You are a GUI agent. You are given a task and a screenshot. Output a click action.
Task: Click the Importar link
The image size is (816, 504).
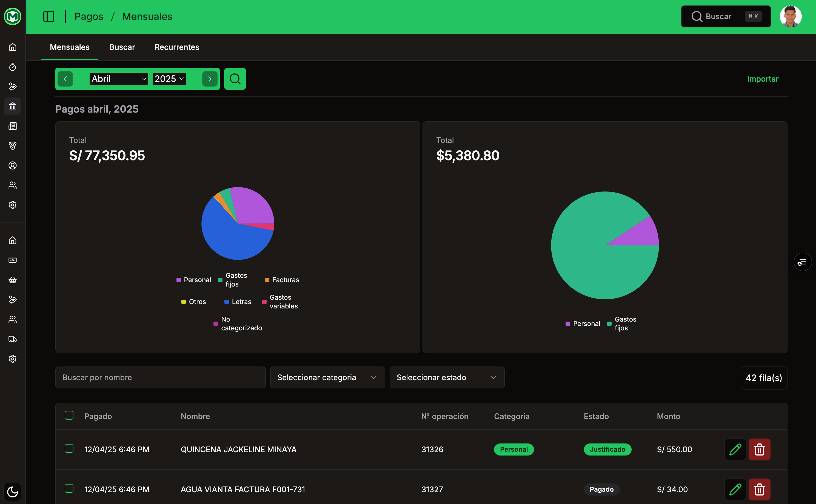click(762, 79)
